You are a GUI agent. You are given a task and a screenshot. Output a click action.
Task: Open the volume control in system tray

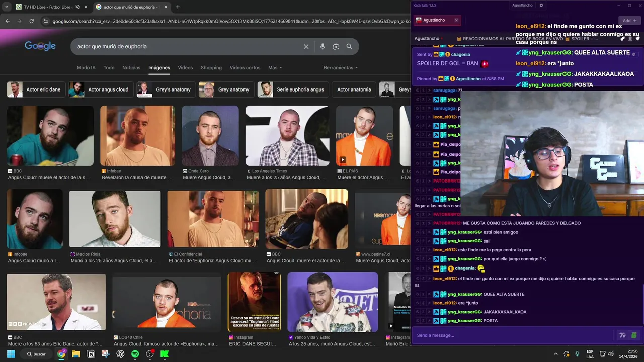pos(610,354)
